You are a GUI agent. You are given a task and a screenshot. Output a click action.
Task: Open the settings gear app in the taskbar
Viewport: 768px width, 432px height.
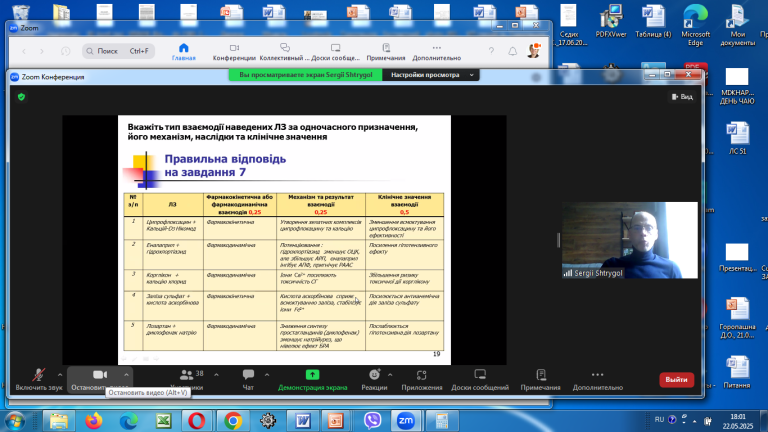267,421
